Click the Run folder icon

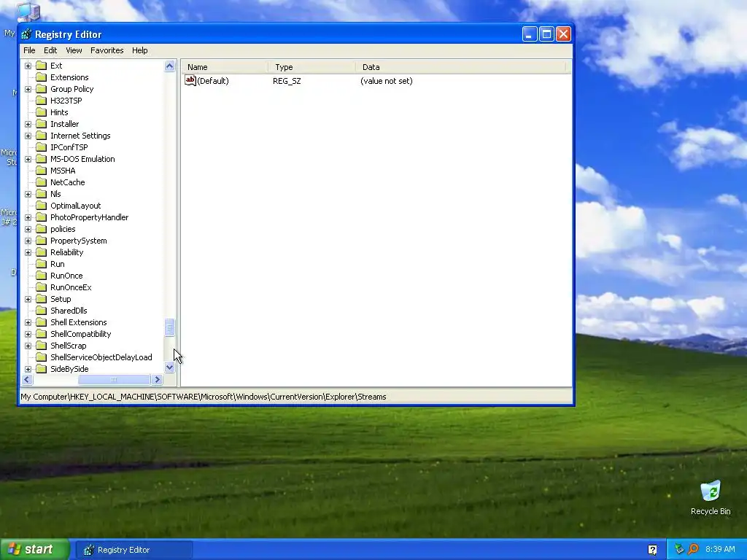pyautogui.click(x=42, y=264)
